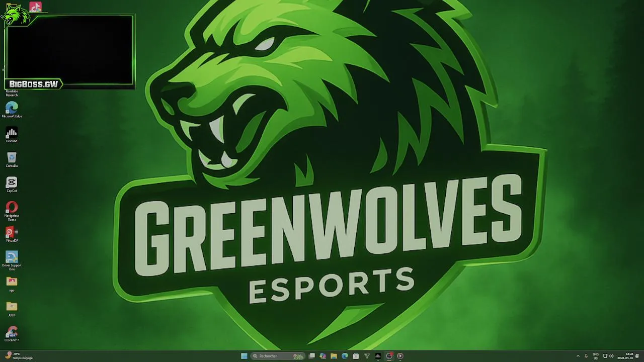This screenshot has width=644, height=362.
Task: Switch the ENG US input language
Action: click(596, 356)
